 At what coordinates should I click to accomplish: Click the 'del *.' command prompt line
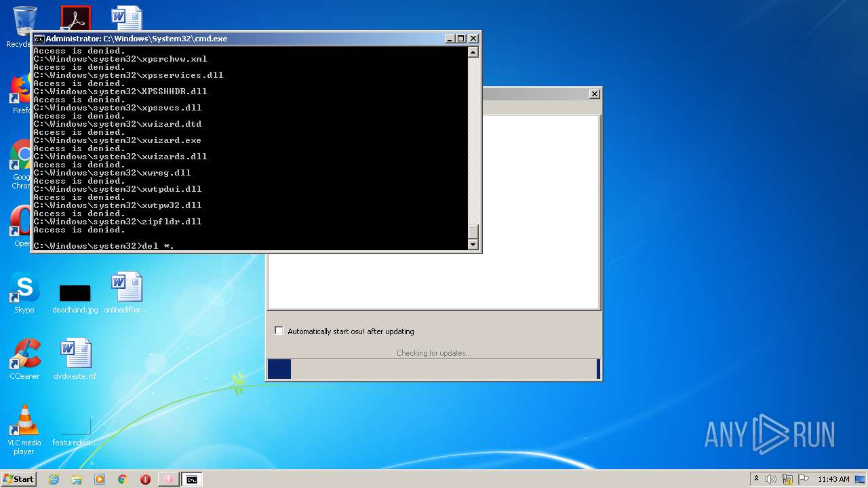pyautogui.click(x=104, y=246)
